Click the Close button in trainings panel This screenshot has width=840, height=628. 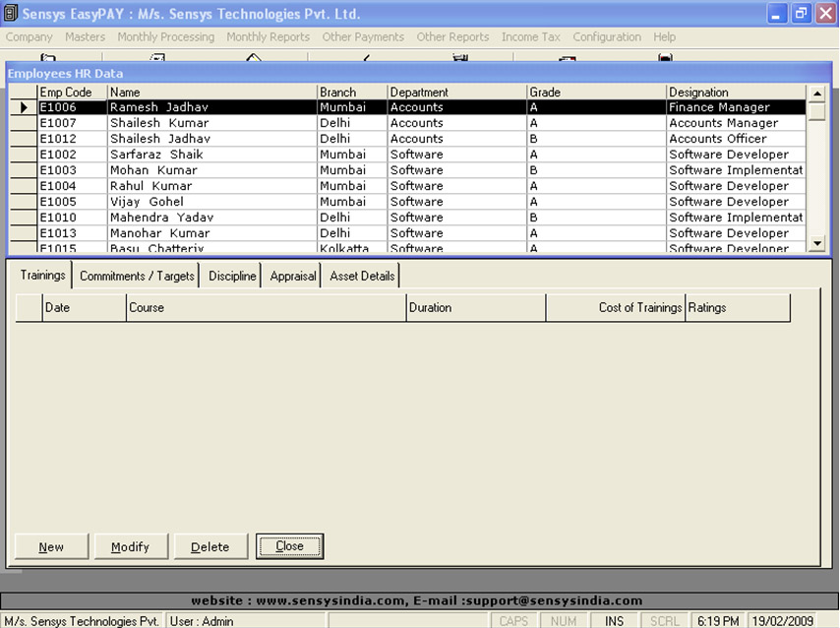[x=289, y=546]
